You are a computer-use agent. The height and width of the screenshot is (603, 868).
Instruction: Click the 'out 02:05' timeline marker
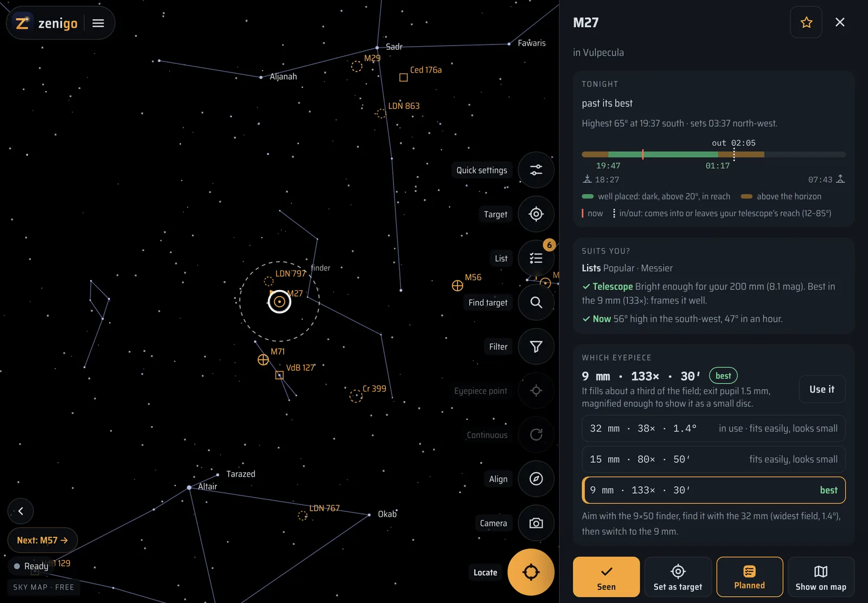pyautogui.click(x=733, y=143)
